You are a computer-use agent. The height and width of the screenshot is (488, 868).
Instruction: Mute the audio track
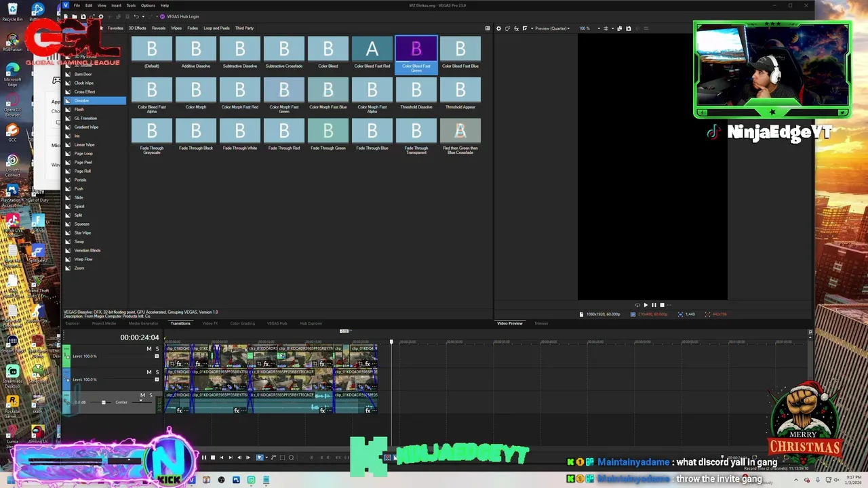coord(142,395)
